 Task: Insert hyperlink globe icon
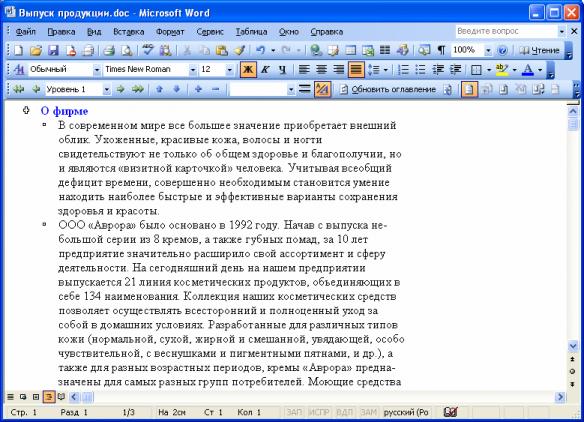(316, 50)
